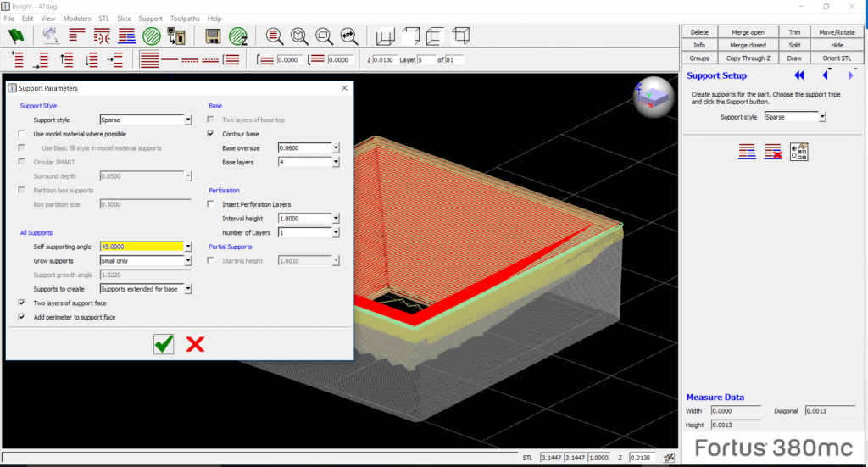Image resolution: width=868 pixels, height=467 pixels.
Task: Toggle Insert Perforation Layers checkbox
Action: tap(211, 204)
